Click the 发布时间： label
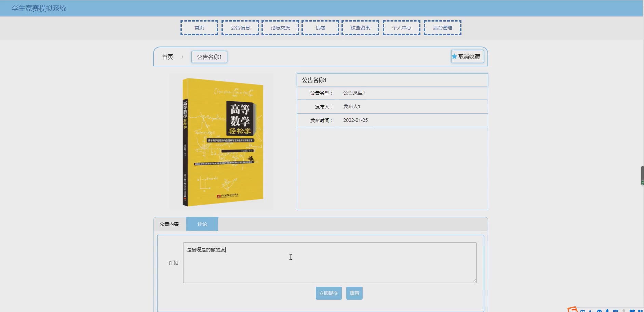The height and width of the screenshot is (312, 644). click(x=321, y=120)
